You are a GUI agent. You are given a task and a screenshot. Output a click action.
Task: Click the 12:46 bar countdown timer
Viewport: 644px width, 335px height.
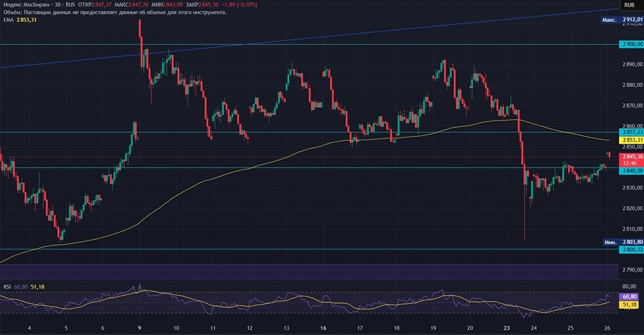[630, 163]
